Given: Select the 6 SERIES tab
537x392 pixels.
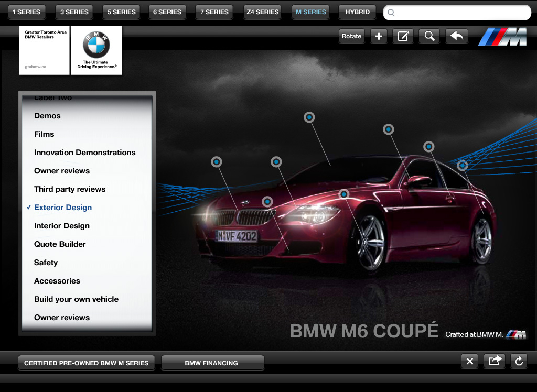Looking at the screenshot, I should pyautogui.click(x=167, y=12).
